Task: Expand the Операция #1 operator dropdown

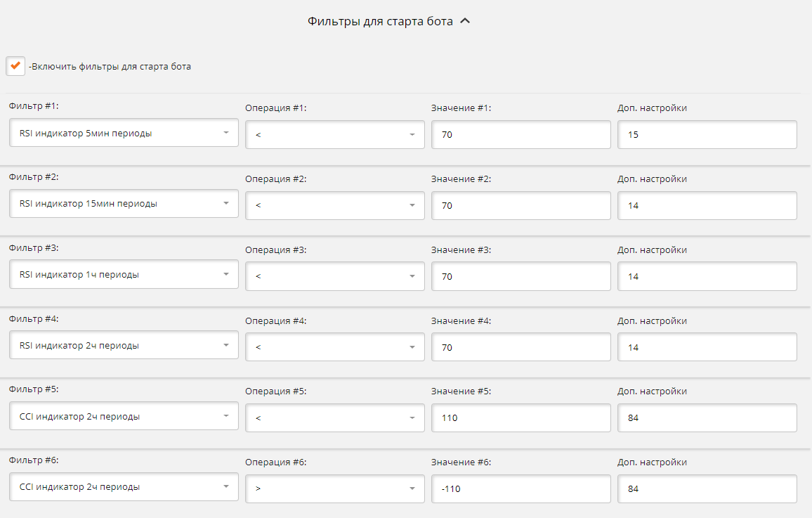Action: [x=334, y=135]
